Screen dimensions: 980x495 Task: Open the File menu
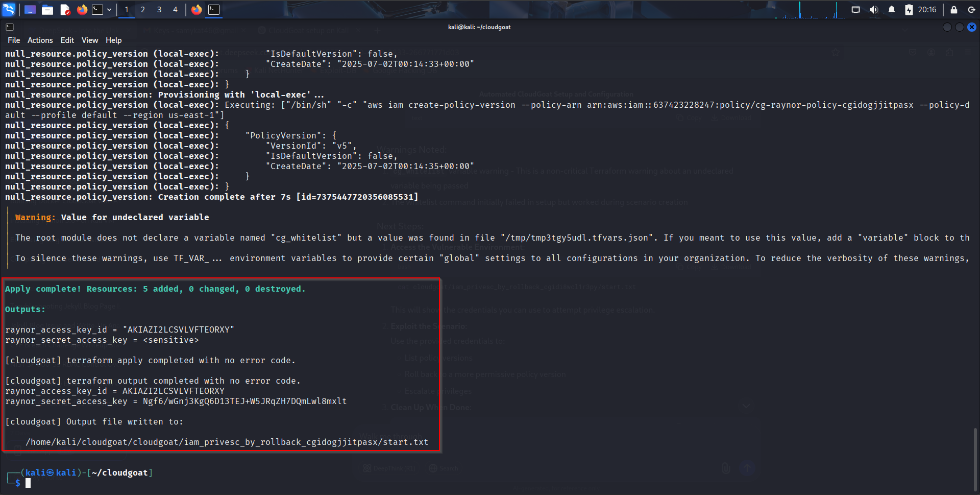click(x=14, y=40)
